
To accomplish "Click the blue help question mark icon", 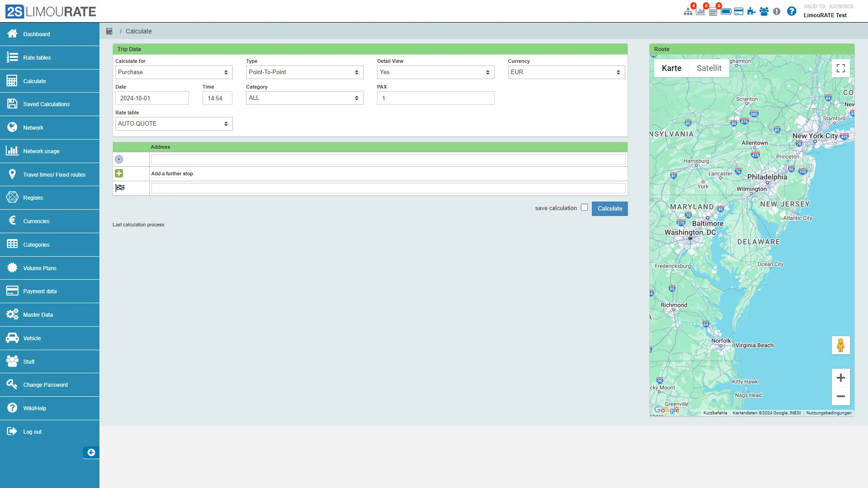I will coord(792,11).
